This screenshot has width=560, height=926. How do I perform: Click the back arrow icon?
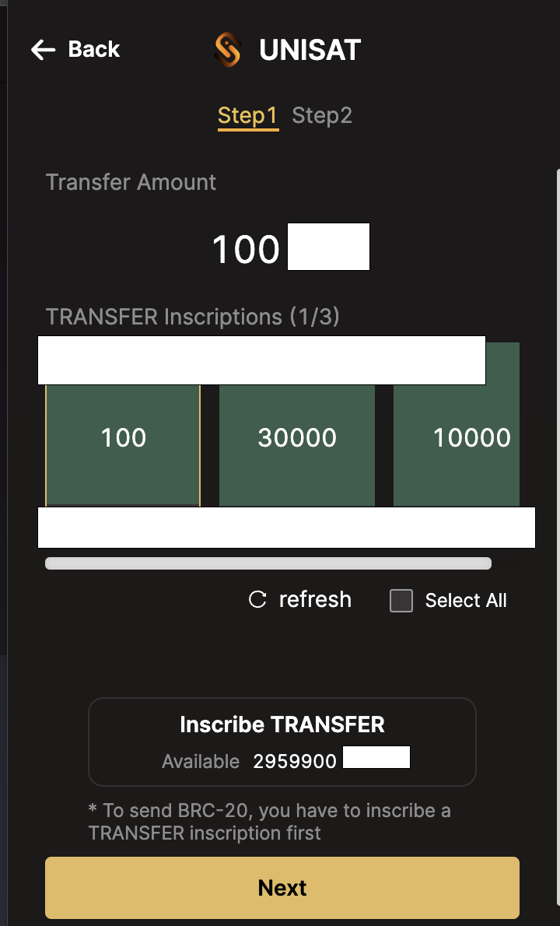pos(44,50)
